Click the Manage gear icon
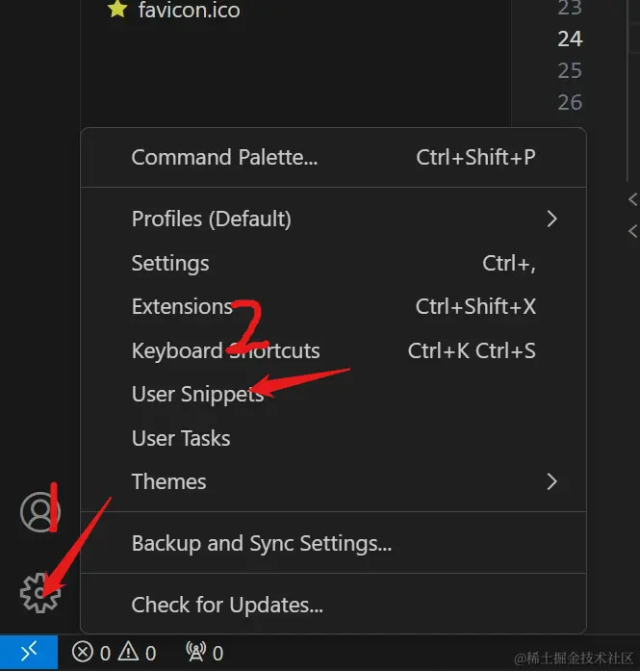This screenshot has width=640, height=672. coord(39,592)
